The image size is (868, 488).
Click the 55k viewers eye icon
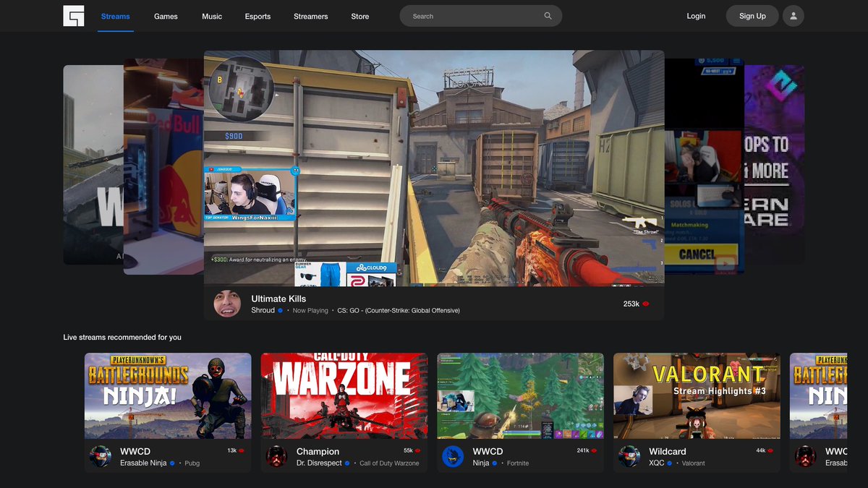[x=418, y=450]
